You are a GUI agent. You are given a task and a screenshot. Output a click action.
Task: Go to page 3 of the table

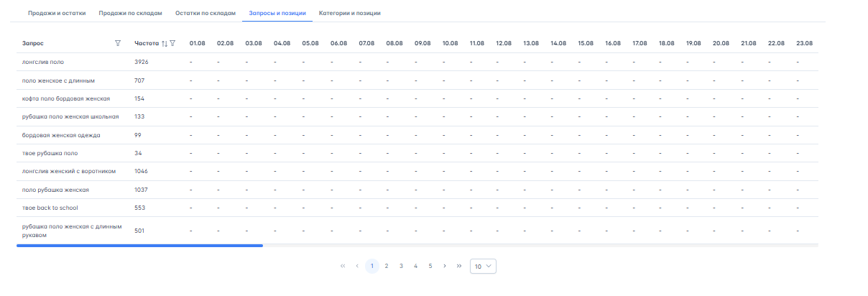click(401, 266)
